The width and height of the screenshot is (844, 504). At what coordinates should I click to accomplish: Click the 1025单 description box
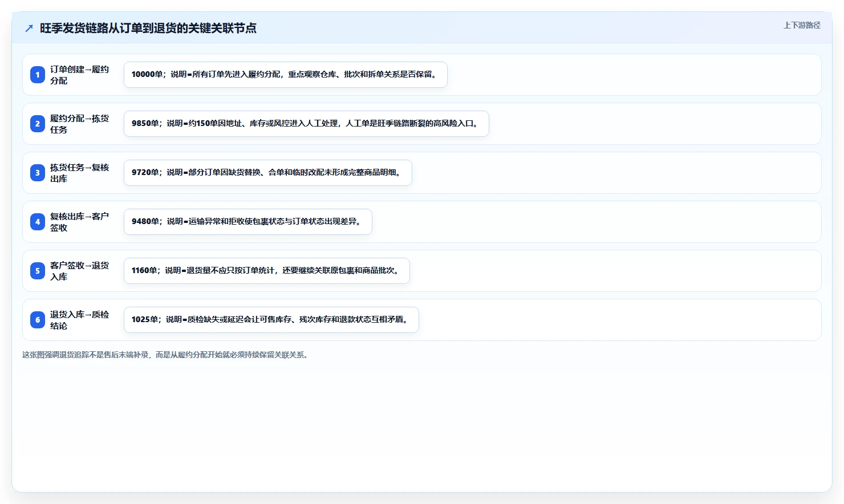[x=271, y=320]
